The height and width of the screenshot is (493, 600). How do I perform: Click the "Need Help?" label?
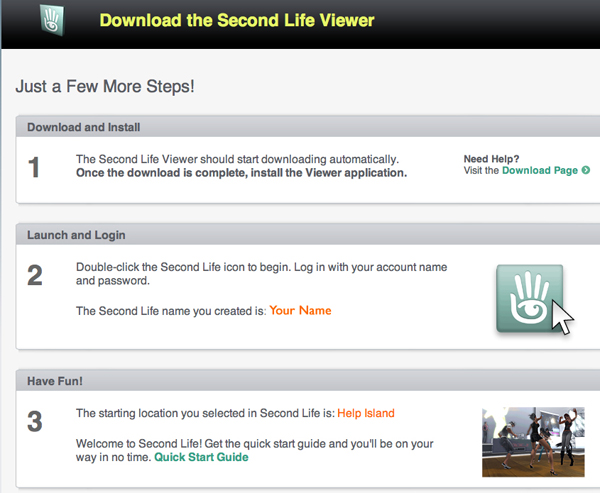click(491, 158)
